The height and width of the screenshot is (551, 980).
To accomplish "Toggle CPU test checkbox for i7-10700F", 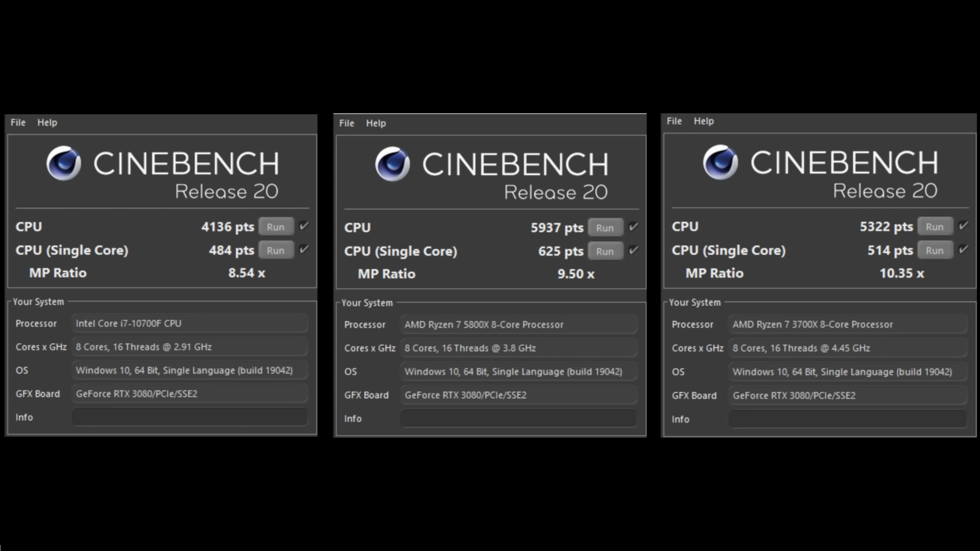I will (304, 226).
